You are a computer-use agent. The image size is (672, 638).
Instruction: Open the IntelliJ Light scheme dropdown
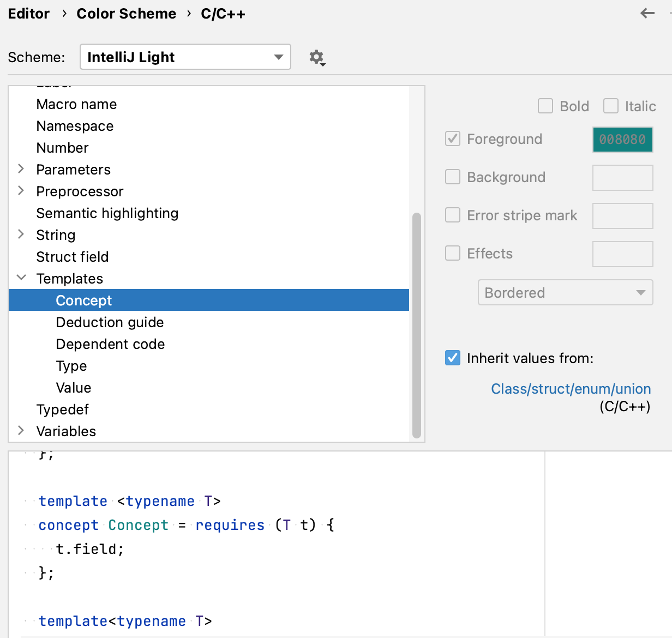coord(278,57)
